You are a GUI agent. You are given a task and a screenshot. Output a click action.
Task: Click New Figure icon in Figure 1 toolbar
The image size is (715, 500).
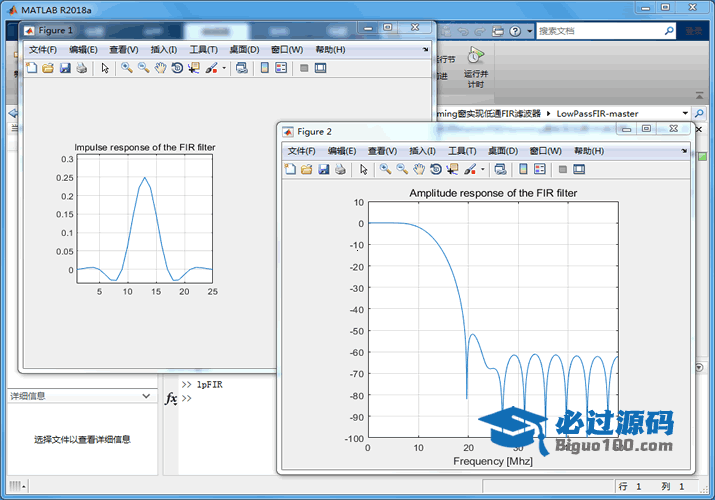tap(31, 68)
